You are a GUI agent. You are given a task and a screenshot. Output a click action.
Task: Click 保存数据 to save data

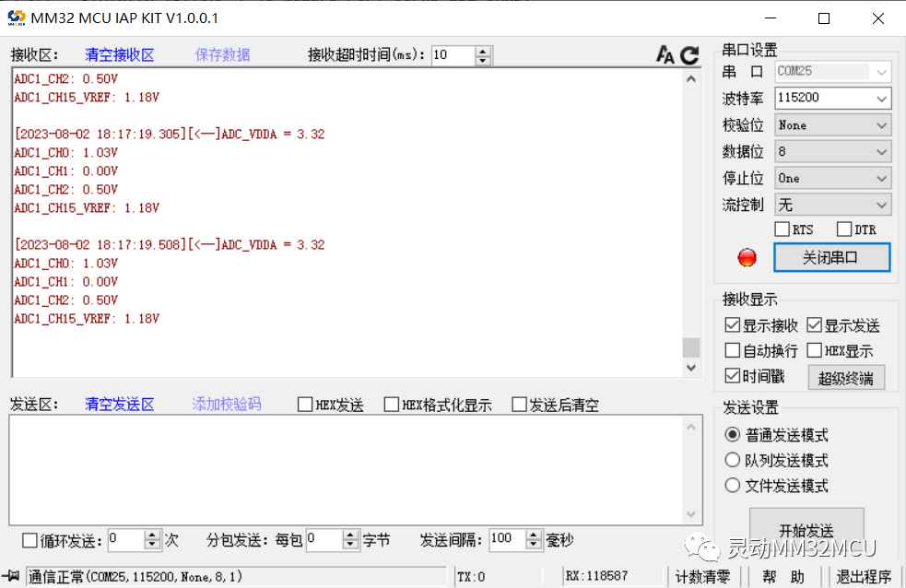(222, 55)
